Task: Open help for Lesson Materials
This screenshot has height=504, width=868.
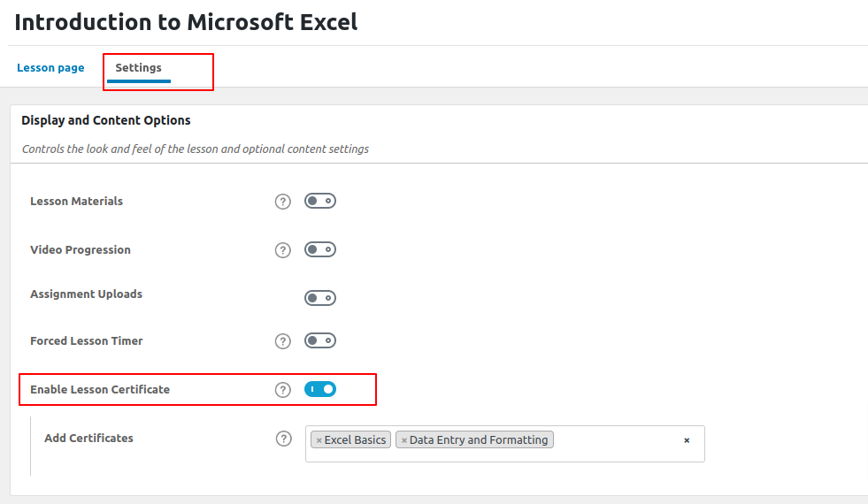Action: [x=283, y=202]
